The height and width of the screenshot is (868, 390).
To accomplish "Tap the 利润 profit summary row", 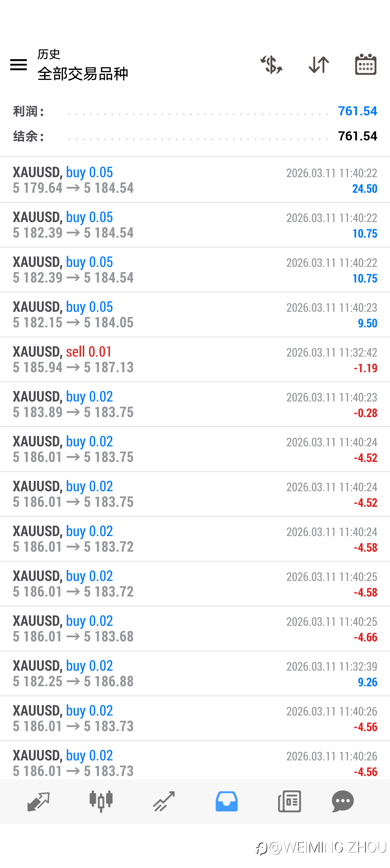I will [195, 111].
